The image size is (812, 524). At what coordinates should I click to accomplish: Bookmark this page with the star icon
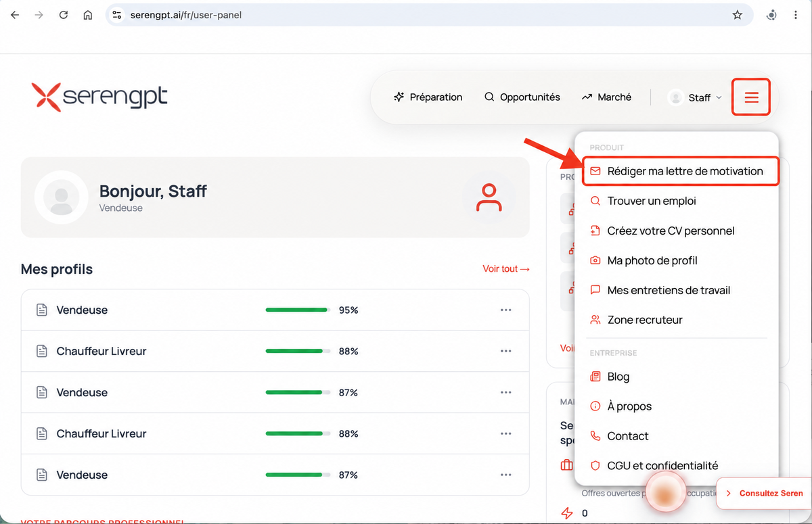(x=738, y=15)
